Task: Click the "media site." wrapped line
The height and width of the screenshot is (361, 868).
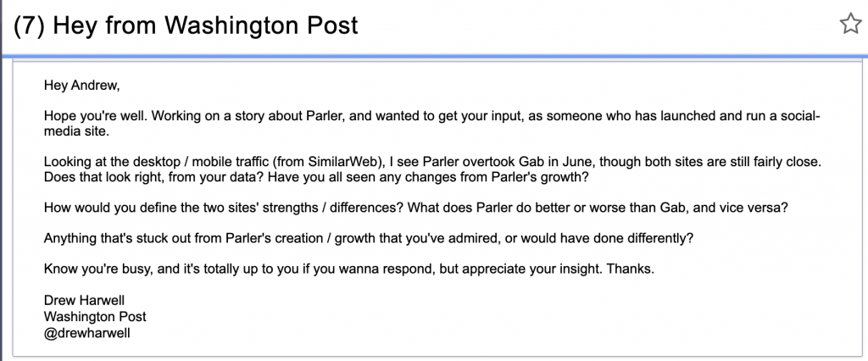Action: point(76,131)
